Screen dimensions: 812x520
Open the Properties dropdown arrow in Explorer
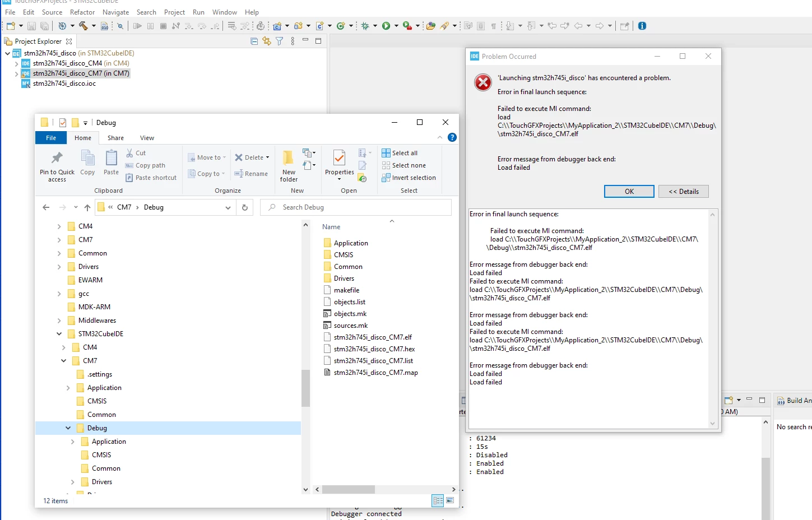point(339,179)
